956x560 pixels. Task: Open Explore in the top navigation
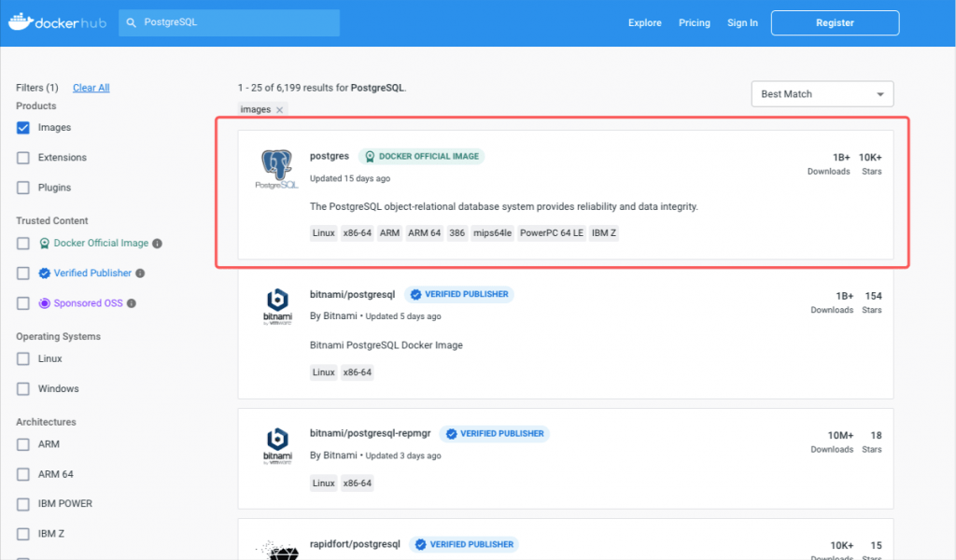(x=644, y=22)
